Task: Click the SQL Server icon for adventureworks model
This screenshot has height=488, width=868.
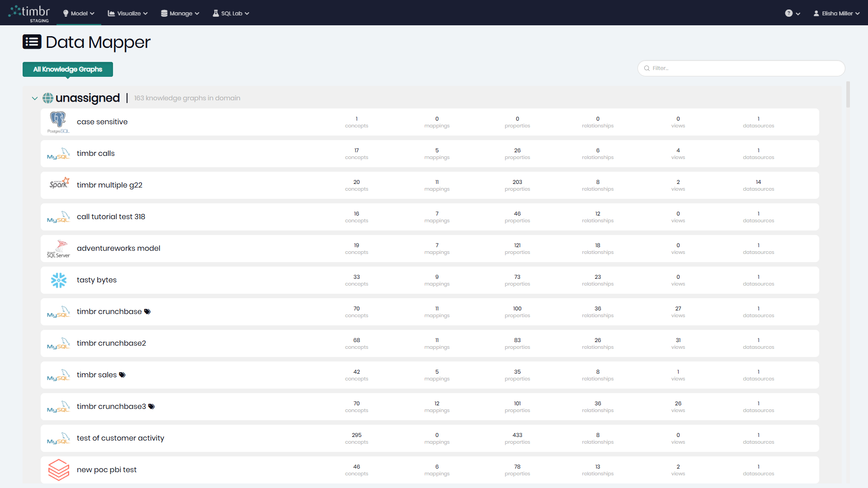Action: pos(58,249)
